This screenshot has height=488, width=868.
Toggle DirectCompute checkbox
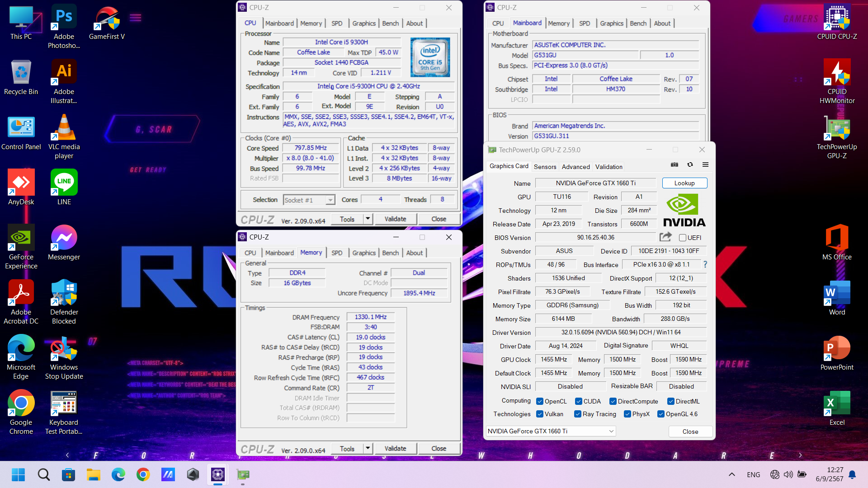point(613,401)
